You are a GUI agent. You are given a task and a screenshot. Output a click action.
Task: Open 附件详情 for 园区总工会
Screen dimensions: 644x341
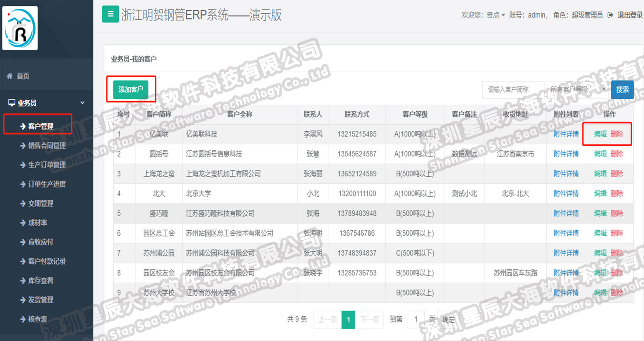click(x=566, y=233)
